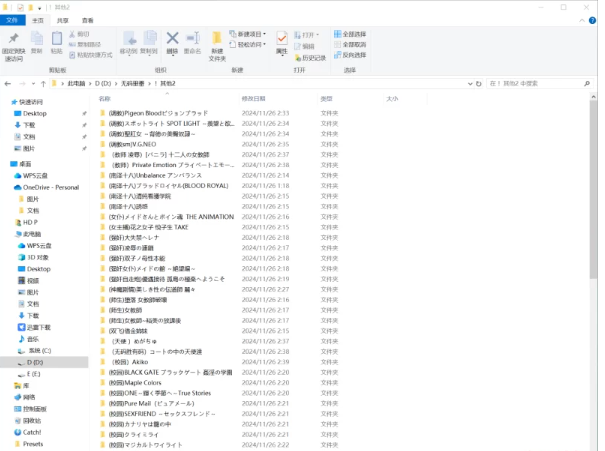
Task: Click the search magnifier icon
Action: click(x=587, y=83)
